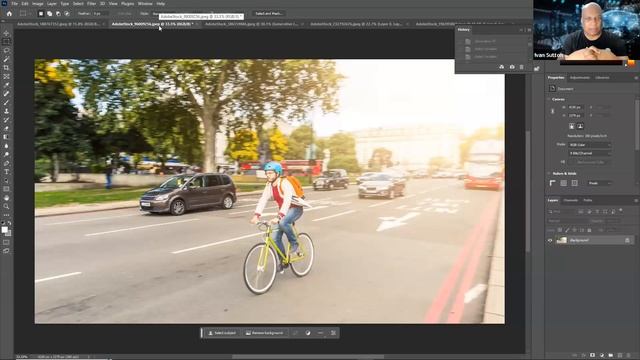Viewport: 640px width, 360px height.
Task: Lock icon on the Background layer
Action: [x=627, y=240]
